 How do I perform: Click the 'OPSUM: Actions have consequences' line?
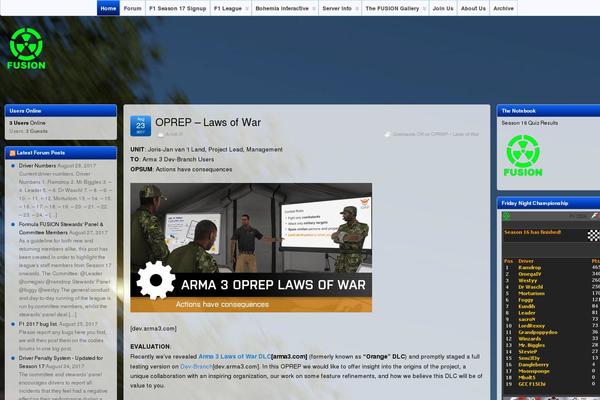click(x=181, y=169)
